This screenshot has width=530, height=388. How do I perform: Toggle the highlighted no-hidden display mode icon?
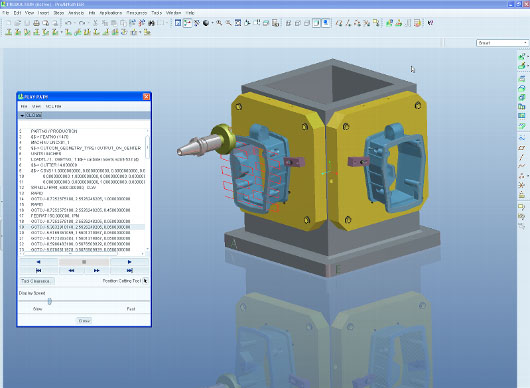[316, 23]
